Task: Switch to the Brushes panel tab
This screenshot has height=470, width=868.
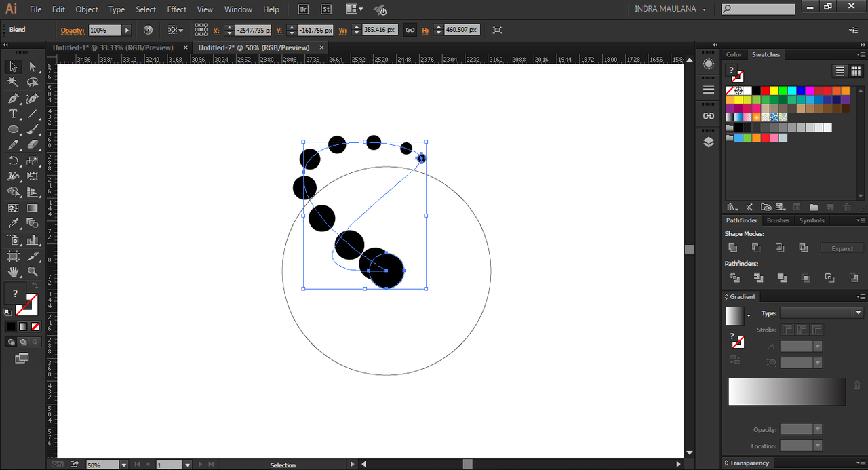Action: [x=778, y=220]
